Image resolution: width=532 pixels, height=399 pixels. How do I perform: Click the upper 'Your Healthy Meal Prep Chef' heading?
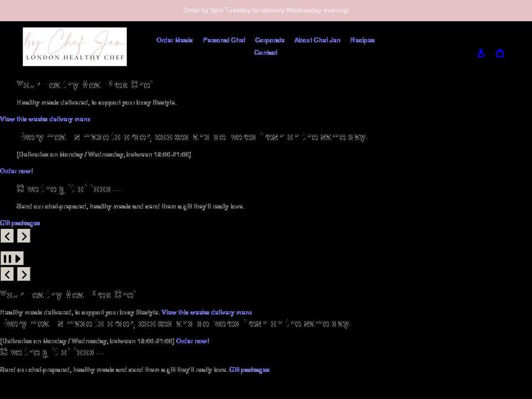pos(85,84)
